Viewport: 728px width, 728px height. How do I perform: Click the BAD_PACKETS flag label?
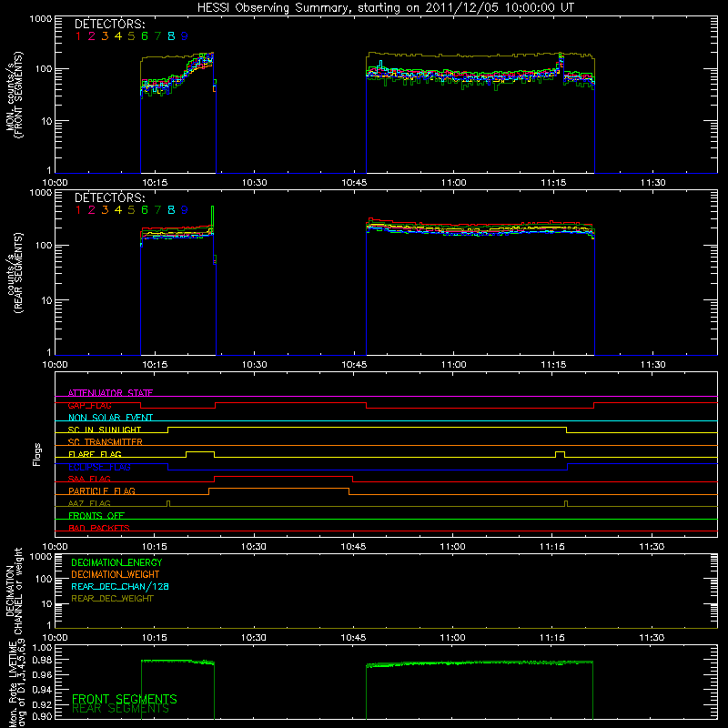(99, 528)
